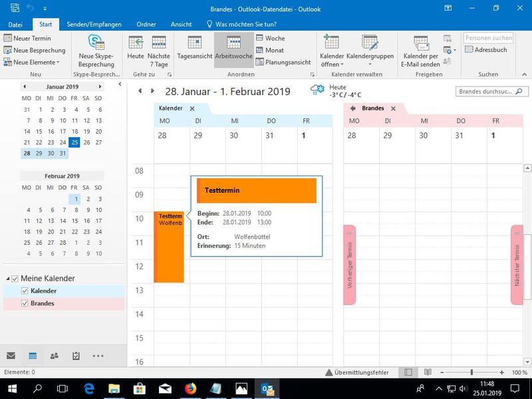Select the Start ribbon tab
Image resolution: width=532 pixels, height=399 pixels.
pyautogui.click(x=45, y=25)
